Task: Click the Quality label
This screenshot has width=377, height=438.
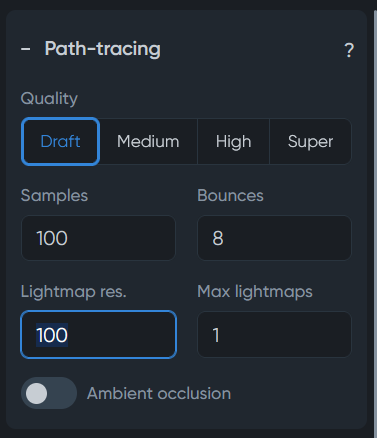Action: tap(49, 99)
